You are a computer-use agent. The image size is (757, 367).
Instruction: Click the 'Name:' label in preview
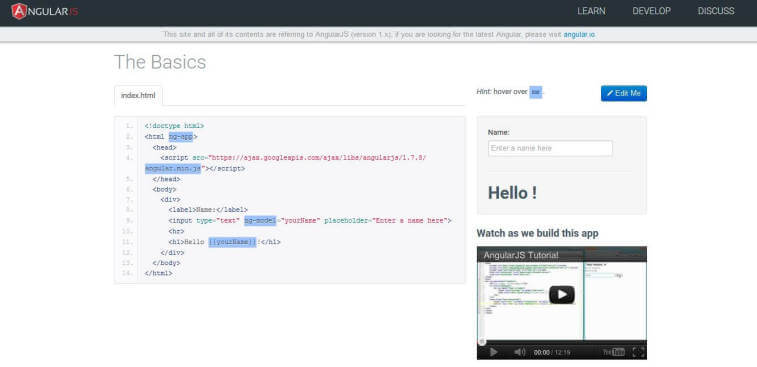pyautogui.click(x=499, y=132)
